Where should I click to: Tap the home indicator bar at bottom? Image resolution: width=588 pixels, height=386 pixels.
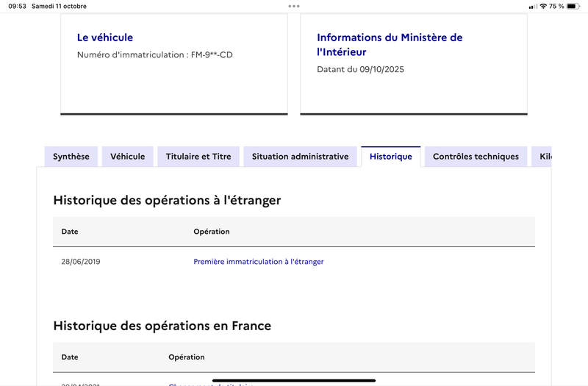tap(294, 380)
